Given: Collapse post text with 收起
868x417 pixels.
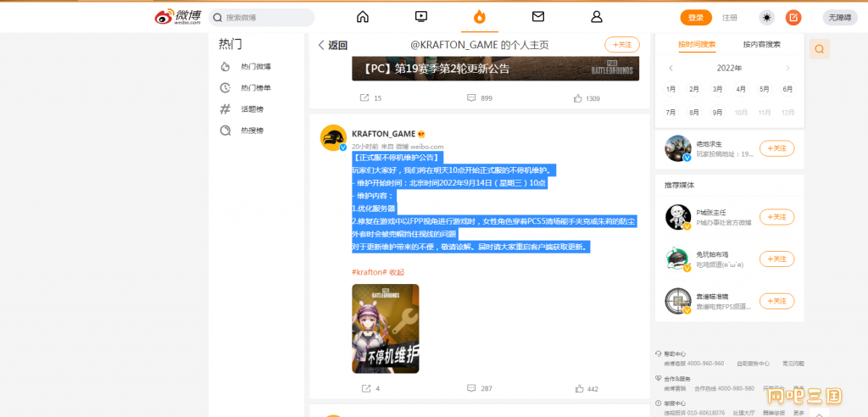Looking at the screenshot, I should click(x=397, y=272).
